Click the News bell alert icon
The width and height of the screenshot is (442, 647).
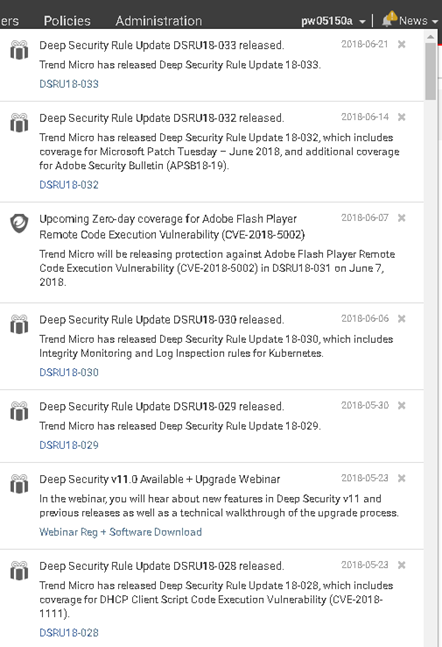pyautogui.click(x=389, y=19)
